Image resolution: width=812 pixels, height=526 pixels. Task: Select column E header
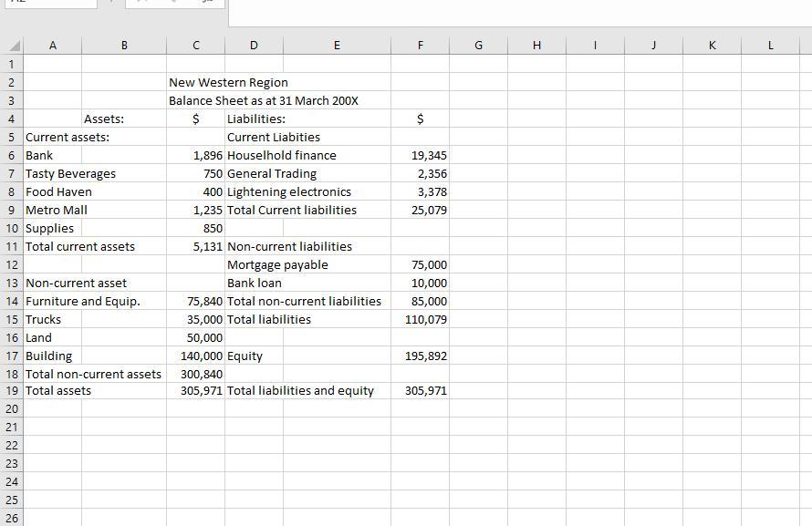(337, 46)
